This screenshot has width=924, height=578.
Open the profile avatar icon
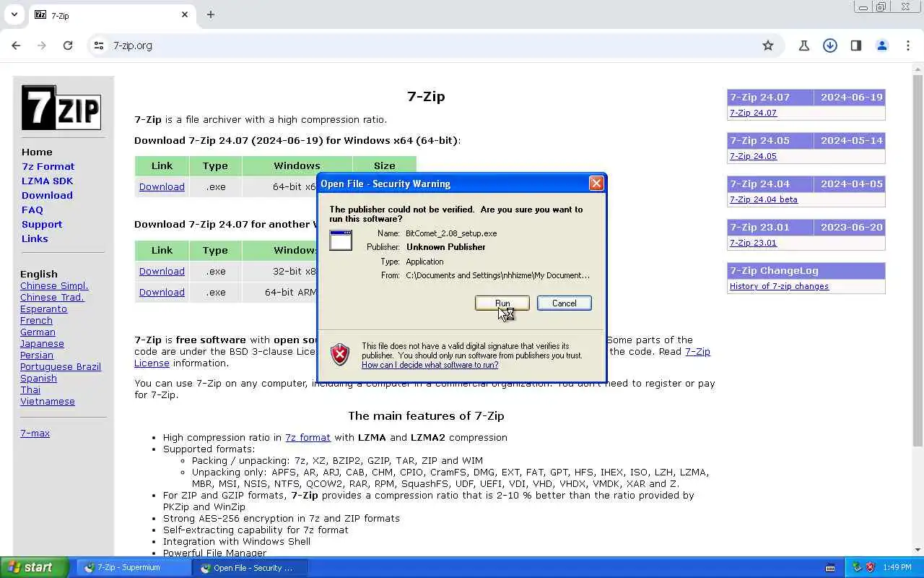[882, 46]
